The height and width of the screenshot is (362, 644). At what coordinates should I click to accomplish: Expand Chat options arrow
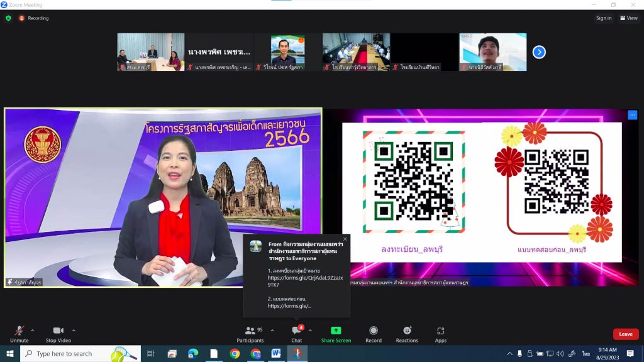tap(310, 331)
